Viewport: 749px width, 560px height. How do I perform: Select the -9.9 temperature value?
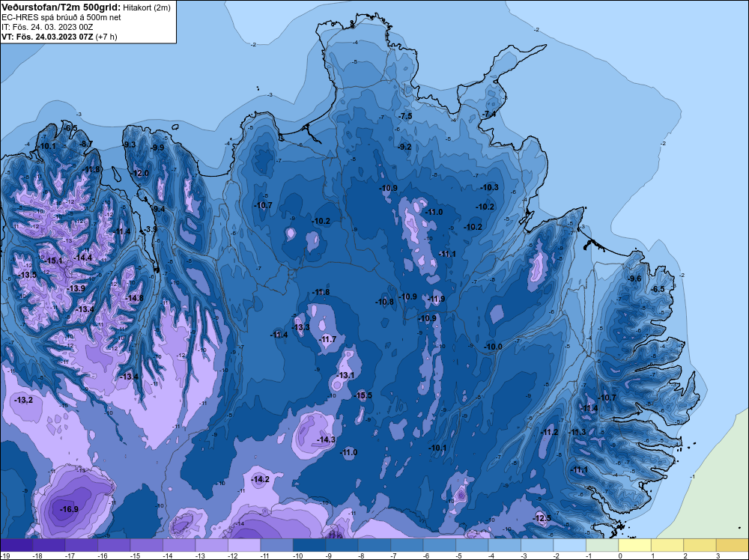coord(157,147)
